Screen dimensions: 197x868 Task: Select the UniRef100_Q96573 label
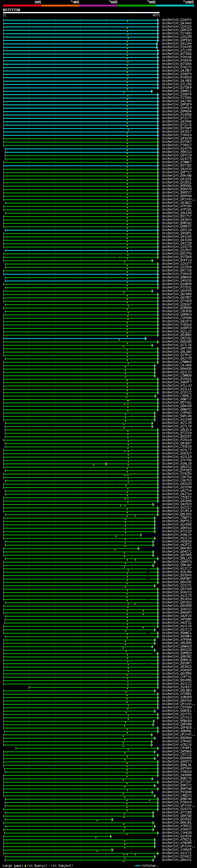(x=177, y=762)
